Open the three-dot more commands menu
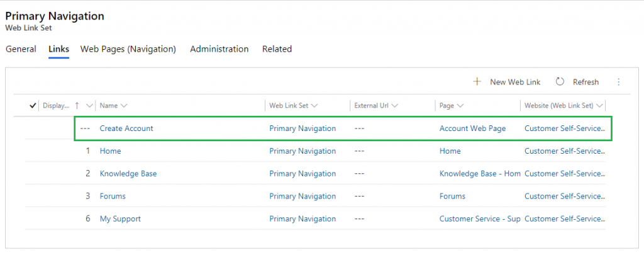 click(x=619, y=82)
